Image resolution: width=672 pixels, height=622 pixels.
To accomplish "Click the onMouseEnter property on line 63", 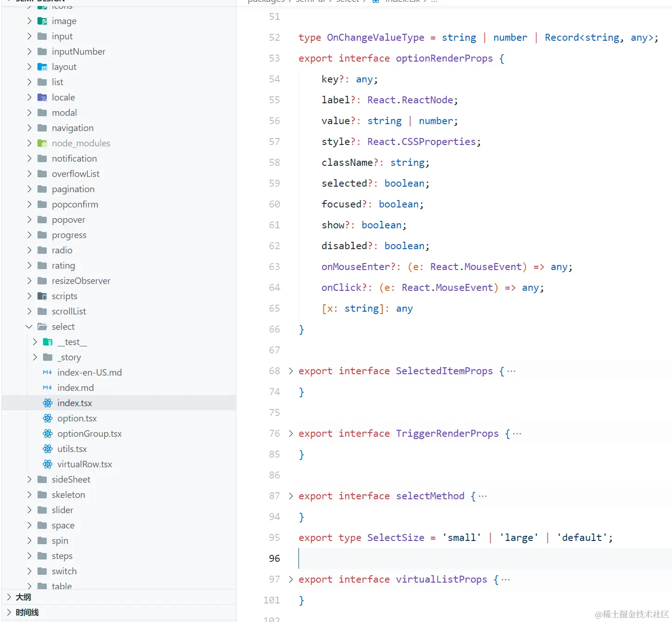I will pos(355,267).
